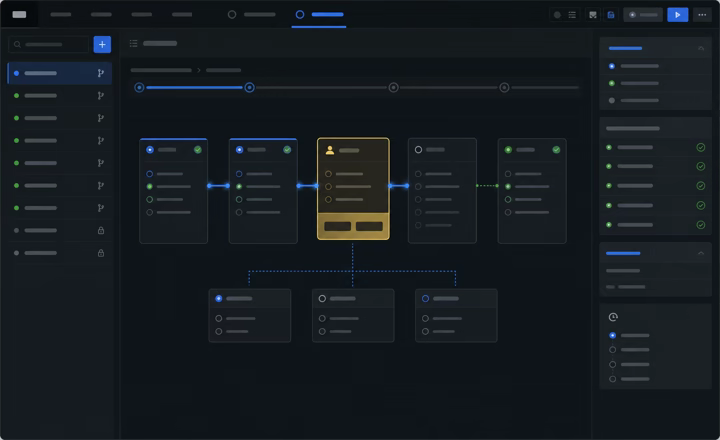Click the blue save icon in the top toolbar

tap(611, 15)
